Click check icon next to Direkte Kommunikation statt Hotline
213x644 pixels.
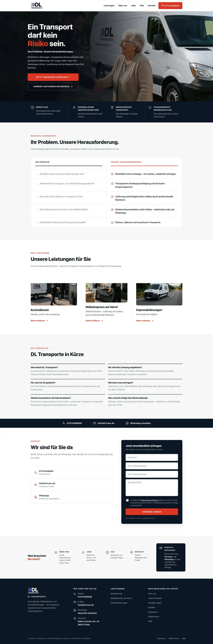[112, 210]
